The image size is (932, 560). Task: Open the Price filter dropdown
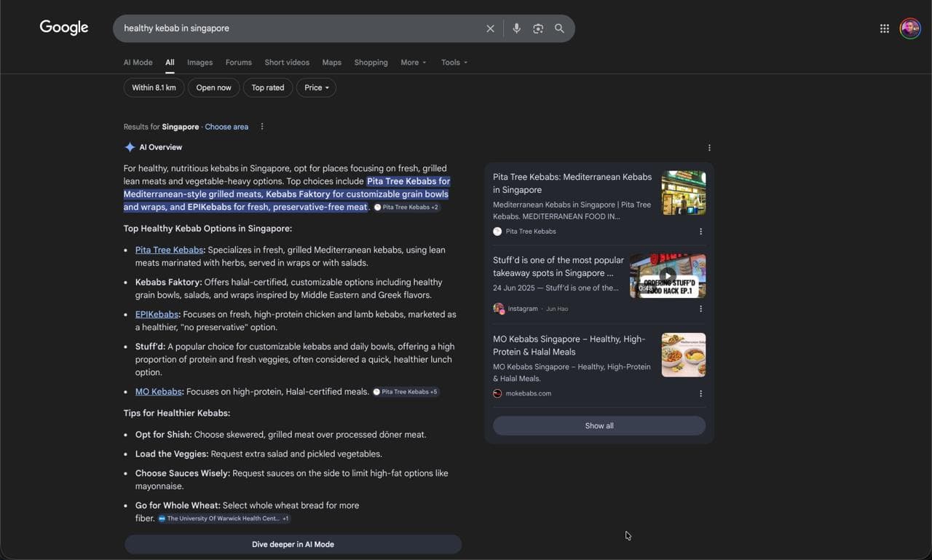(316, 87)
